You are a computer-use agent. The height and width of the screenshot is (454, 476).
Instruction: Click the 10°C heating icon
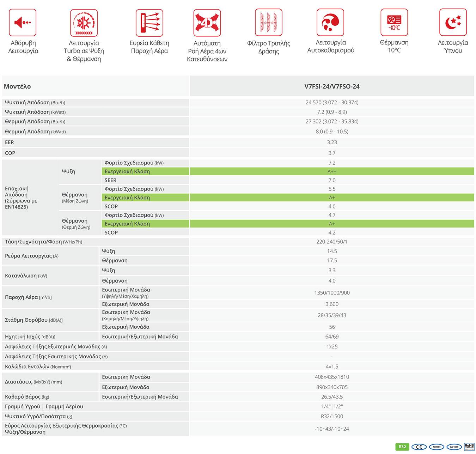click(x=394, y=23)
